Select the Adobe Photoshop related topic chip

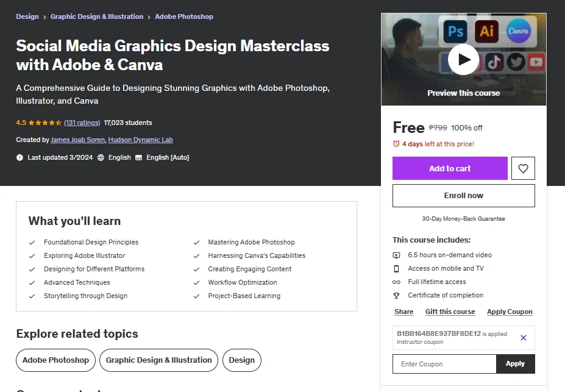pyautogui.click(x=56, y=360)
